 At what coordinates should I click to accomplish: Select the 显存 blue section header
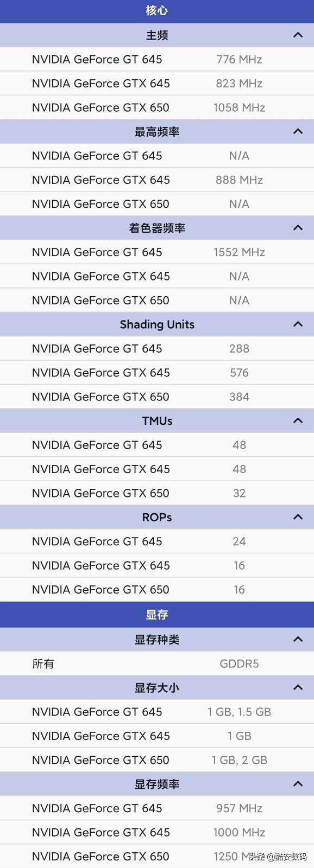(157, 615)
